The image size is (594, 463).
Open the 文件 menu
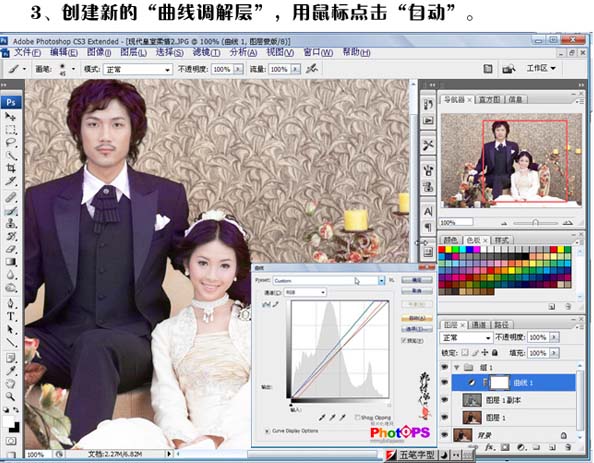[27, 52]
